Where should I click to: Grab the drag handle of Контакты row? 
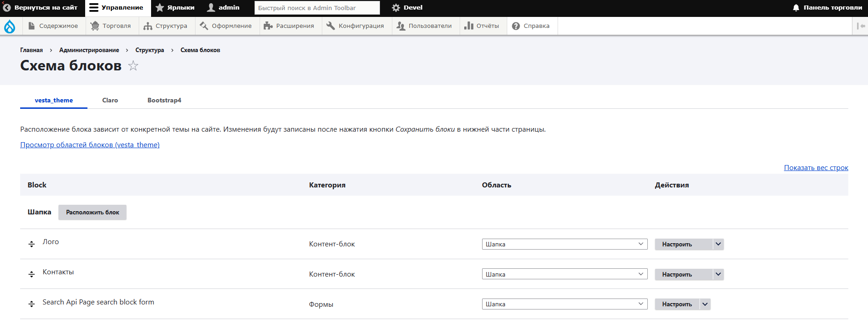[x=32, y=274]
